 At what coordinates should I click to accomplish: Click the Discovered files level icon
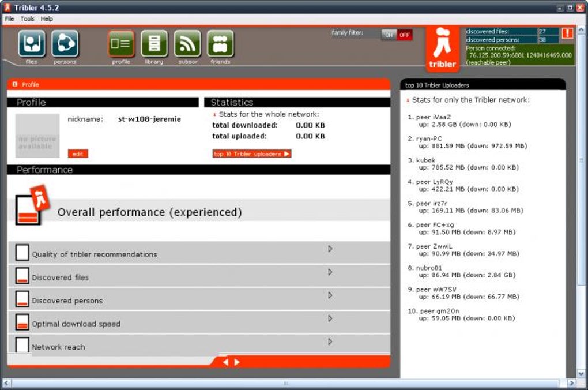[x=22, y=276]
